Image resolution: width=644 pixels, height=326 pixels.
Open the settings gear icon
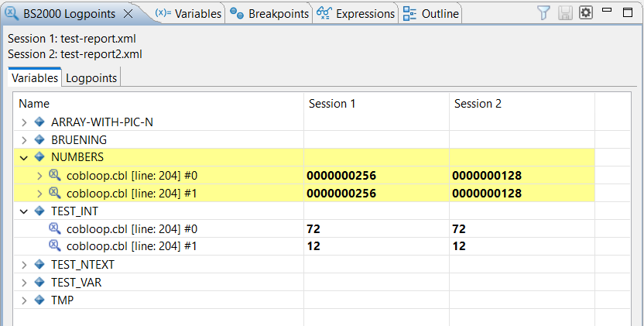(585, 13)
